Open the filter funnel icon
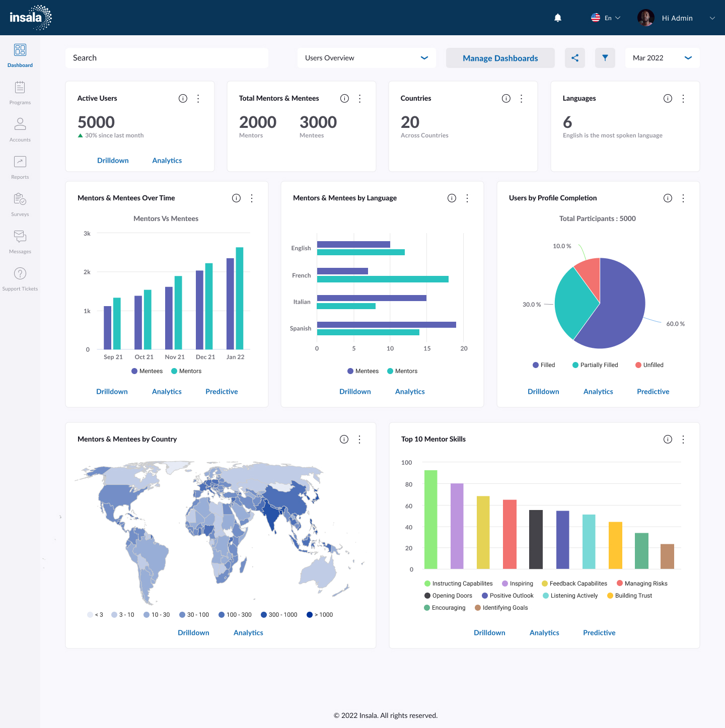The width and height of the screenshot is (725, 728). point(605,58)
